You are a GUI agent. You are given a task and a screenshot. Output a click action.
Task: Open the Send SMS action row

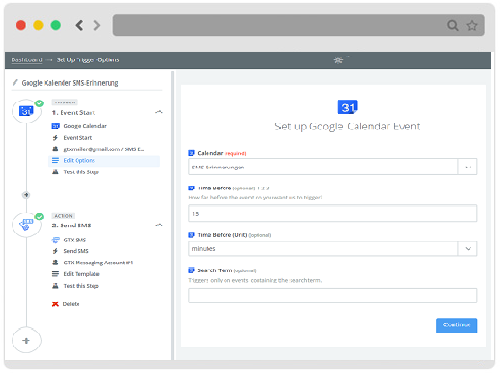coord(76,251)
